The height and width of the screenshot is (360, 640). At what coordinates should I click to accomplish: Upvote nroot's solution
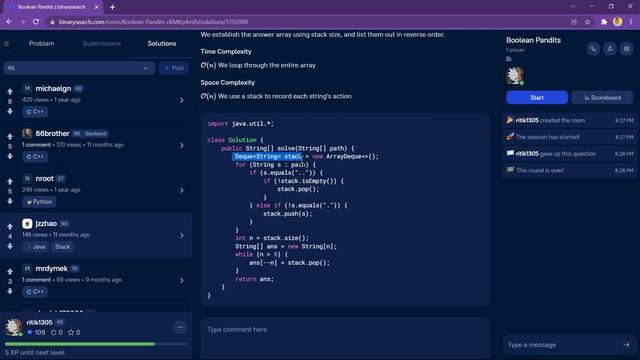coord(10,181)
